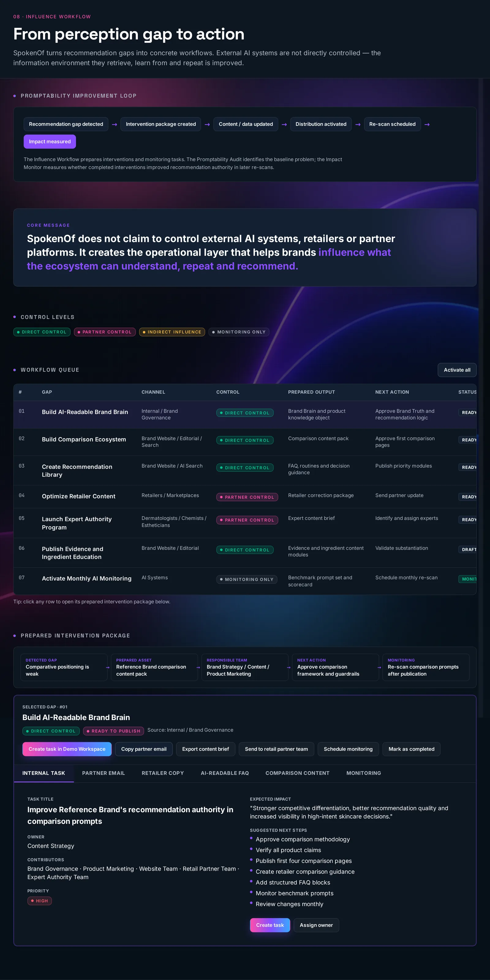Image resolution: width=490 pixels, height=980 pixels.
Task: Click the GAP column header
Action: coord(47,392)
